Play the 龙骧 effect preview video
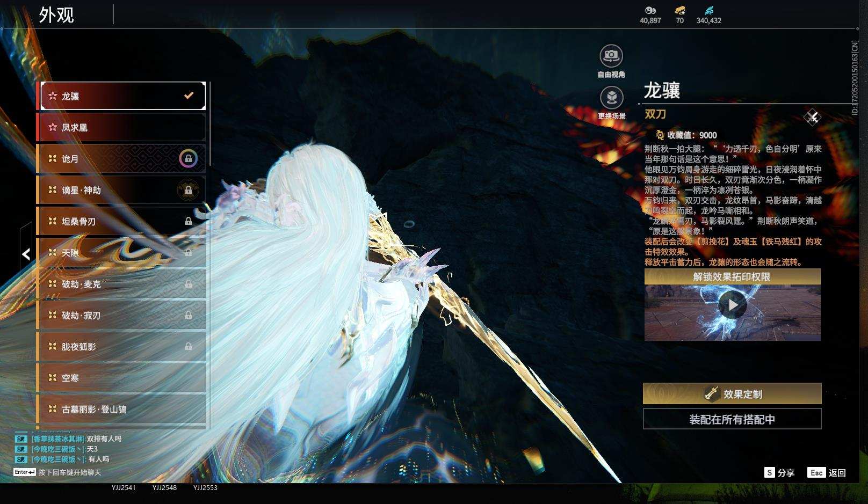The width and height of the screenshot is (868, 504). click(732, 305)
